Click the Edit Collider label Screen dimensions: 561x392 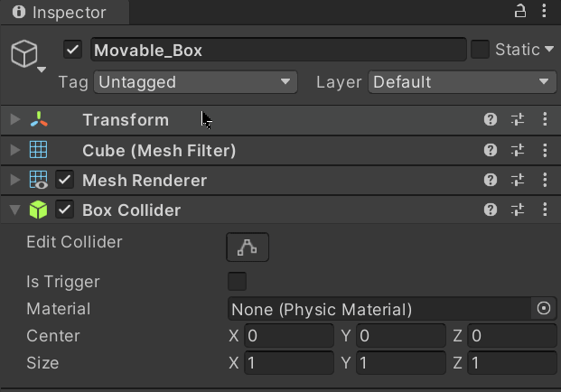[x=74, y=242]
